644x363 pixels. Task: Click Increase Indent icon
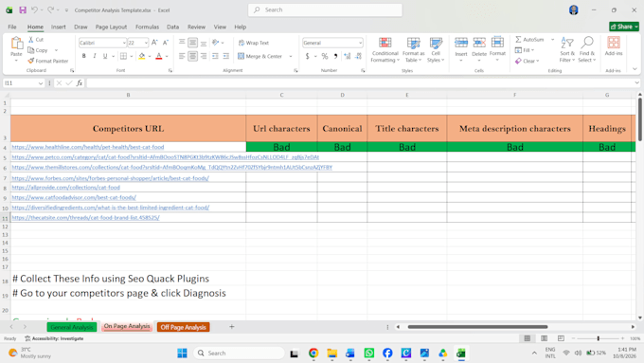[x=226, y=56]
